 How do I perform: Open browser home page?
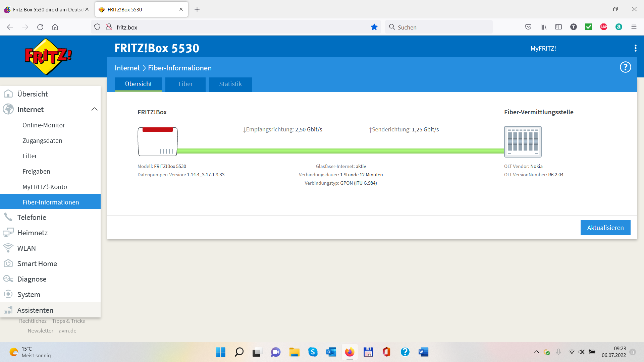[x=55, y=27]
